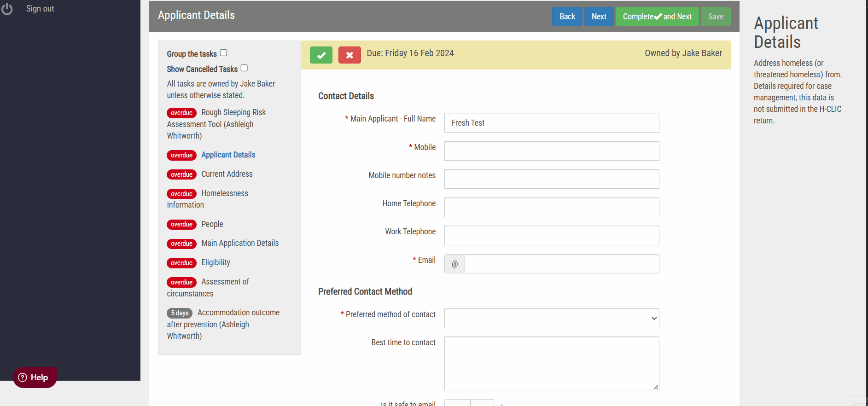Image resolution: width=868 pixels, height=406 pixels.
Task: Open Main Application Details task
Action: (240, 243)
